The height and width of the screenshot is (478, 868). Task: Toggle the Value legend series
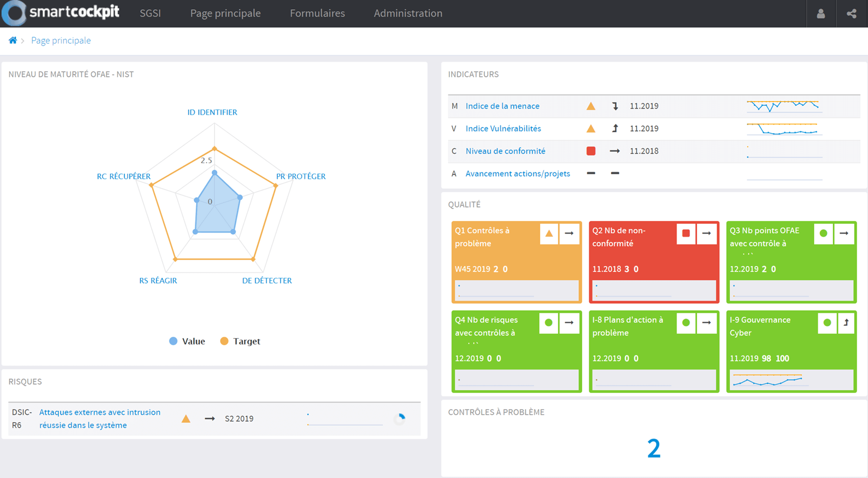tap(187, 341)
